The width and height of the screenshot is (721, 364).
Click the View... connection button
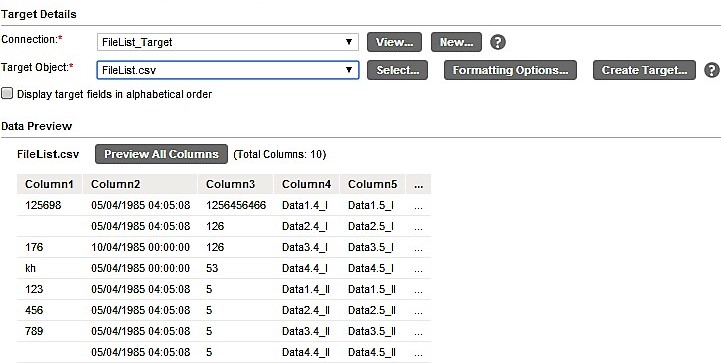pos(394,42)
